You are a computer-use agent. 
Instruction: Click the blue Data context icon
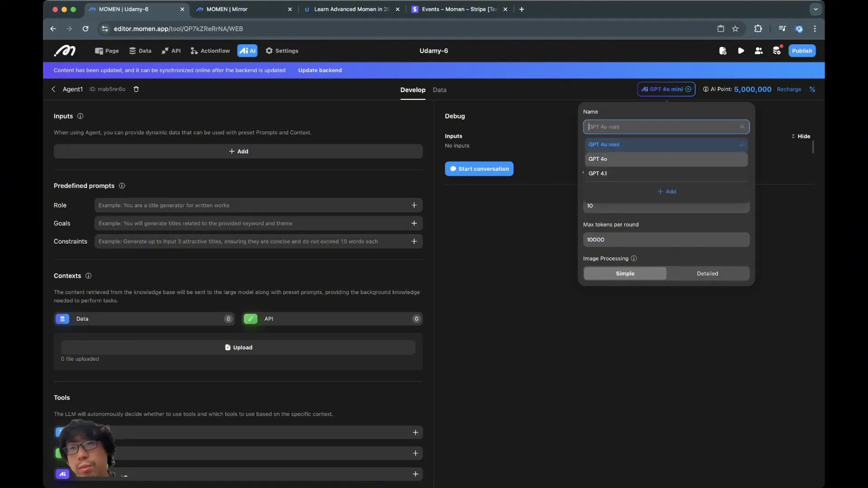pos(62,319)
